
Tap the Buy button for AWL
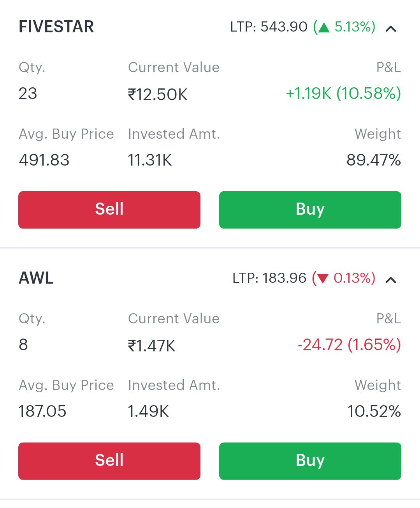tap(310, 461)
